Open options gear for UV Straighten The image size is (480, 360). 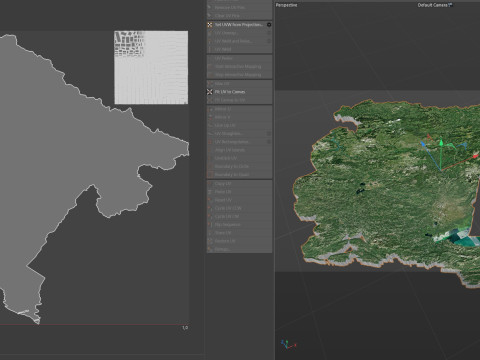[269, 133]
